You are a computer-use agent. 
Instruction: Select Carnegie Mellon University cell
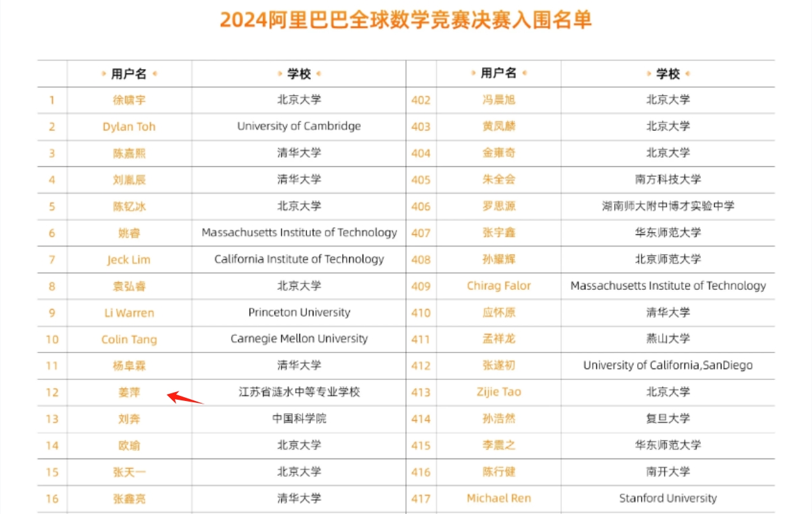pyautogui.click(x=299, y=338)
